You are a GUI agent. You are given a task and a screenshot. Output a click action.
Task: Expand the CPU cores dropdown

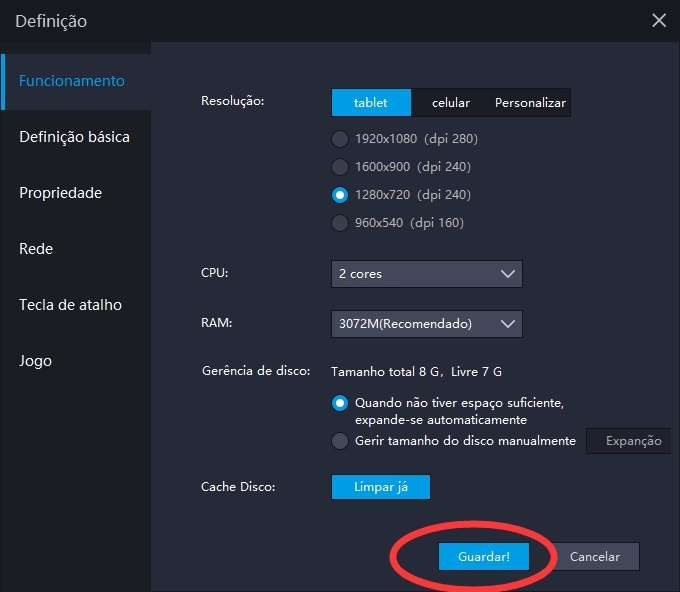point(426,274)
